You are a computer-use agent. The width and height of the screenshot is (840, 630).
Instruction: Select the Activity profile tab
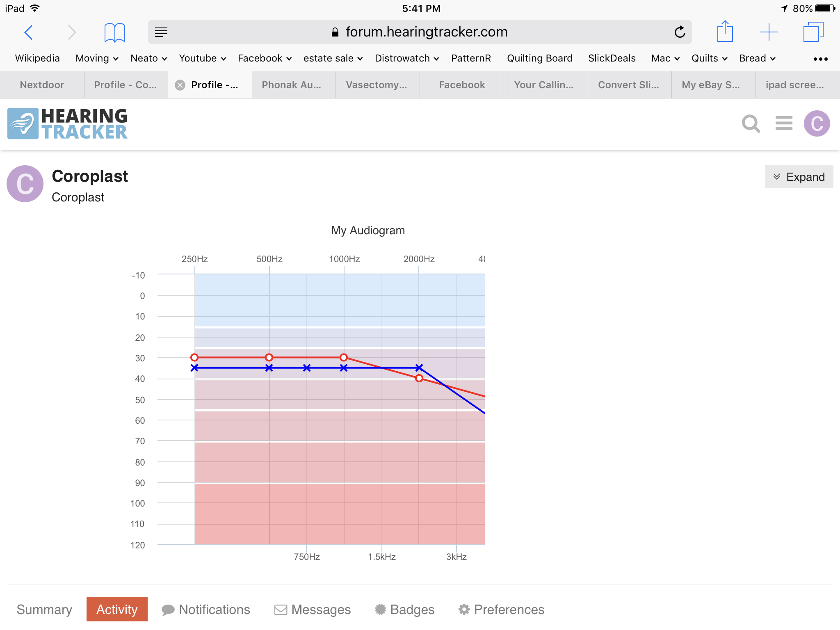pyautogui.click(x=117, y=609)
